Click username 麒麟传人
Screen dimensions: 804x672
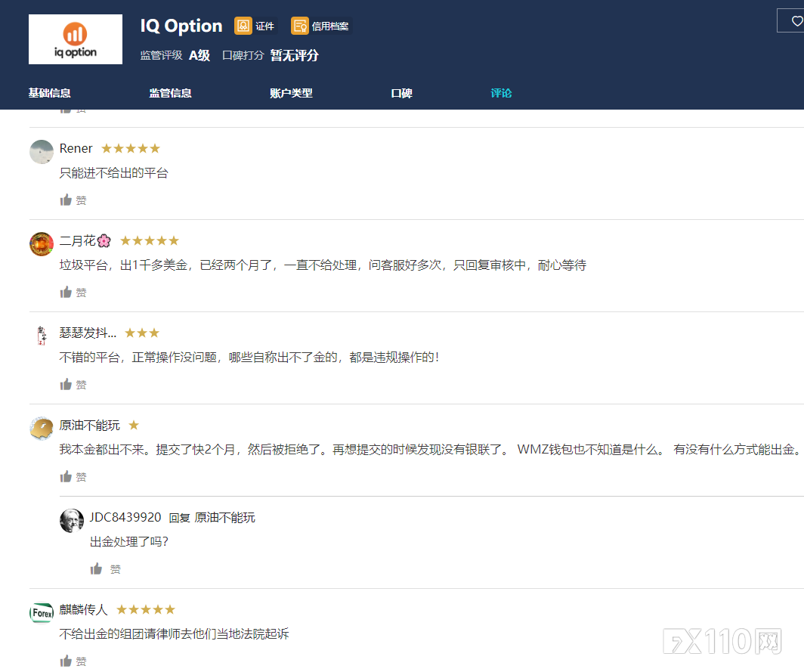[x=84, y=609]
